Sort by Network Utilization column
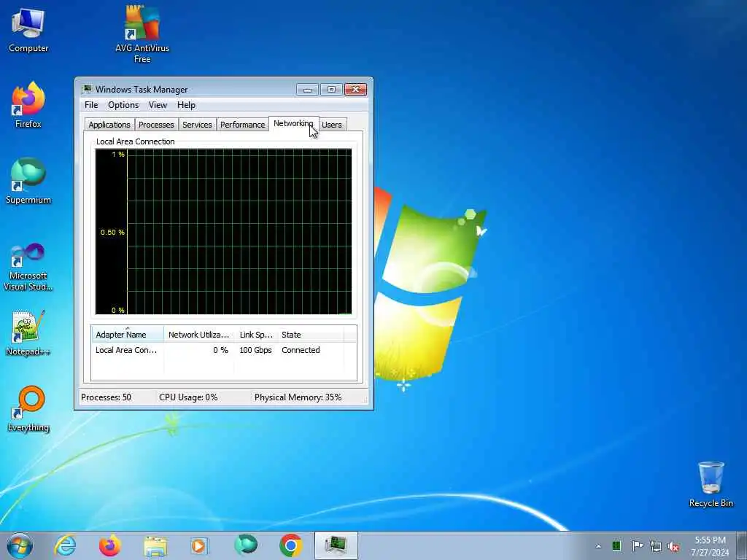Screen dimensions: 747x560 coord(198,334)
